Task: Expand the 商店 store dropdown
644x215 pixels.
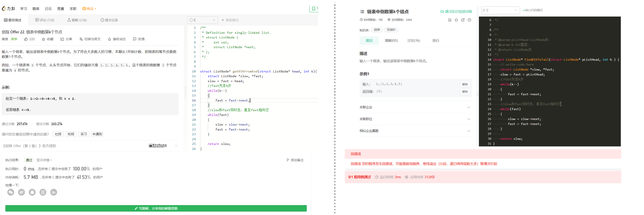Action: (x=89, y=9)
